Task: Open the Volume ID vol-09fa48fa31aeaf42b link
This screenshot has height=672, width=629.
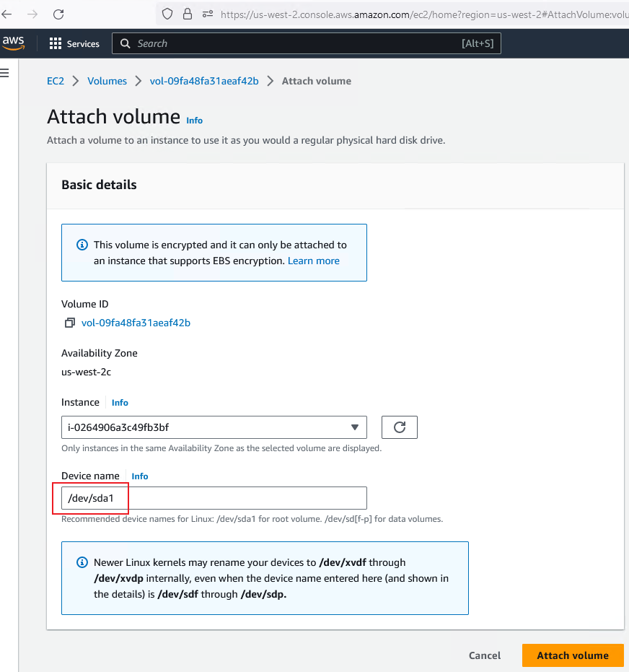Action: (136, 323)
